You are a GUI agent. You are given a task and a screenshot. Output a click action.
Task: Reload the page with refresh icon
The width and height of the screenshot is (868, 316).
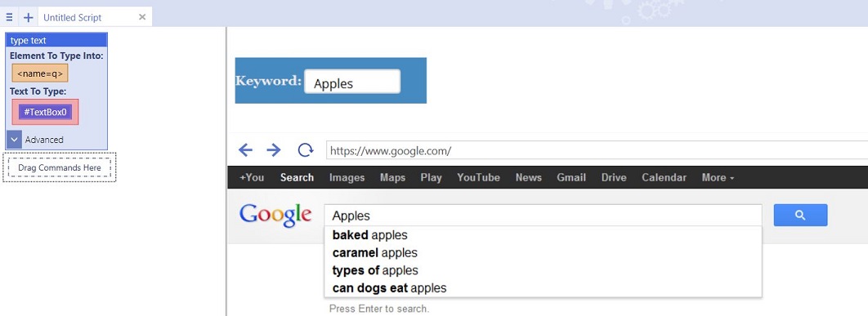305,150
